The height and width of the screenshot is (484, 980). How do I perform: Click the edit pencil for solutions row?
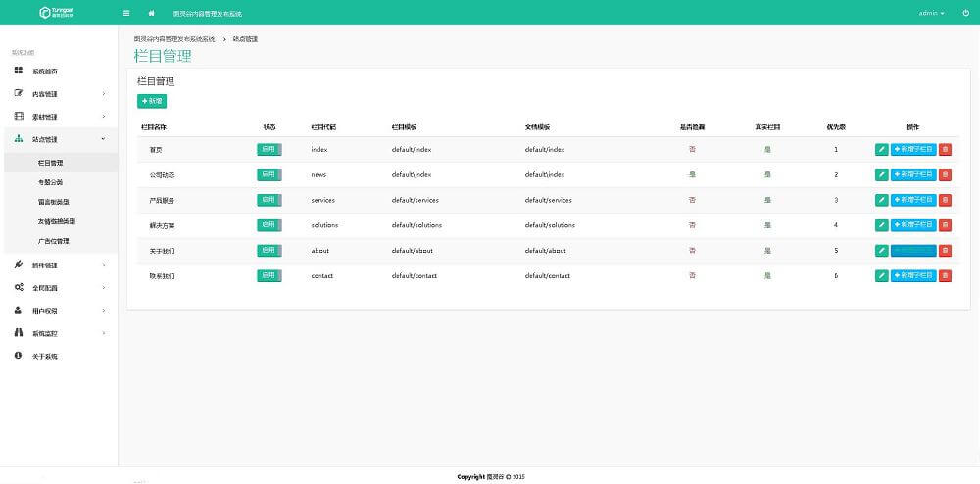[881, 225]
